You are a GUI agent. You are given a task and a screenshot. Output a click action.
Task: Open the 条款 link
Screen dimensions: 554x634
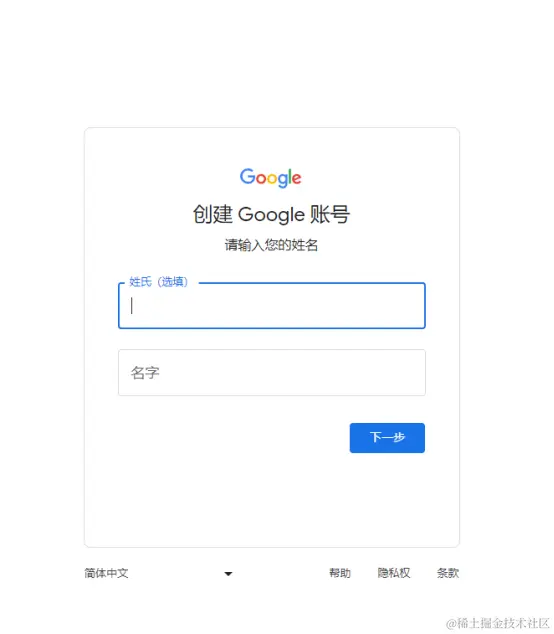(x=448, y=573)
